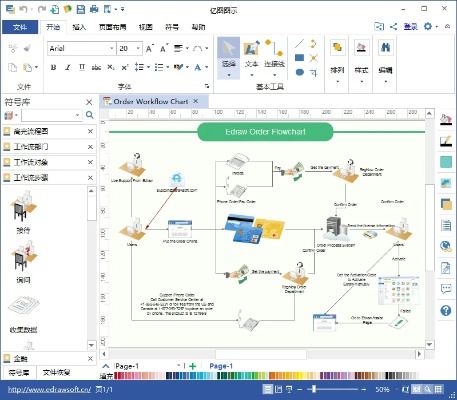
Task: Click the Redo icon in quick toolbar
Action: click(x=42, y=9)
